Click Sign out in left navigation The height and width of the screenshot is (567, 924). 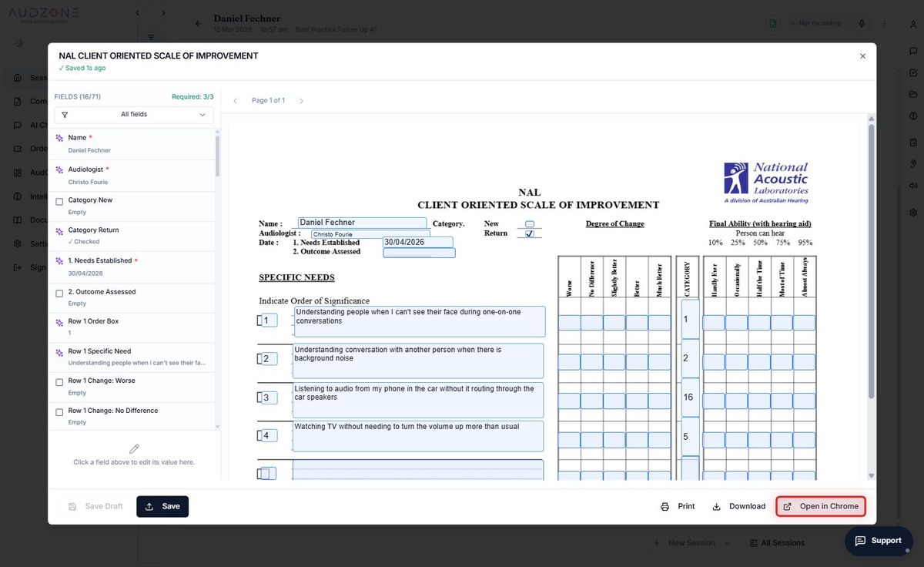coord(29,267)
